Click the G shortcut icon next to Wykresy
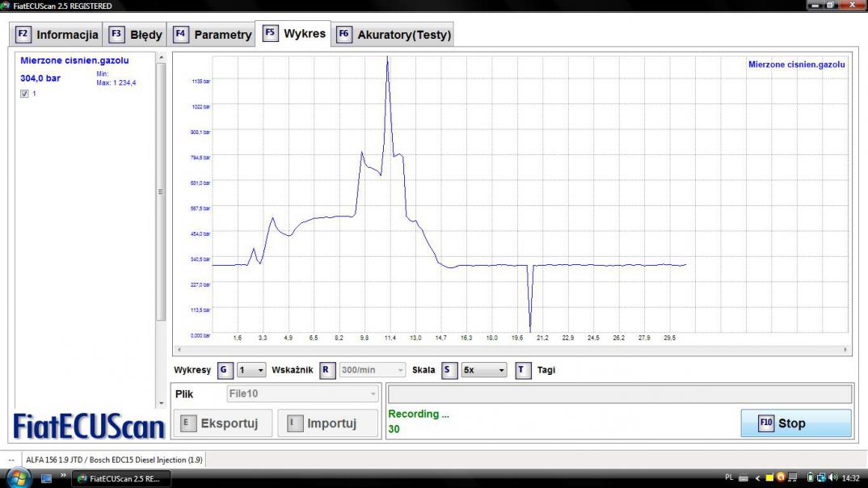The height and width of the screenshot is (488, 868). [224, 370]
